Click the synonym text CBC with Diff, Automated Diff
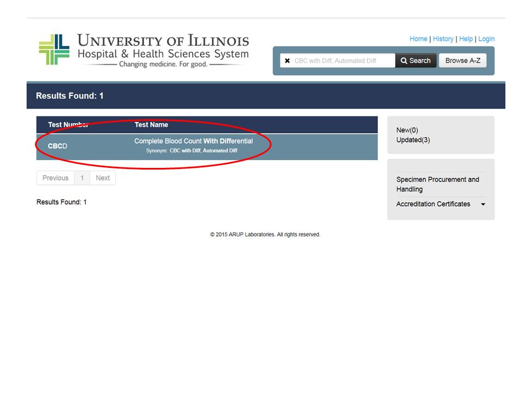 click(203, 151)
